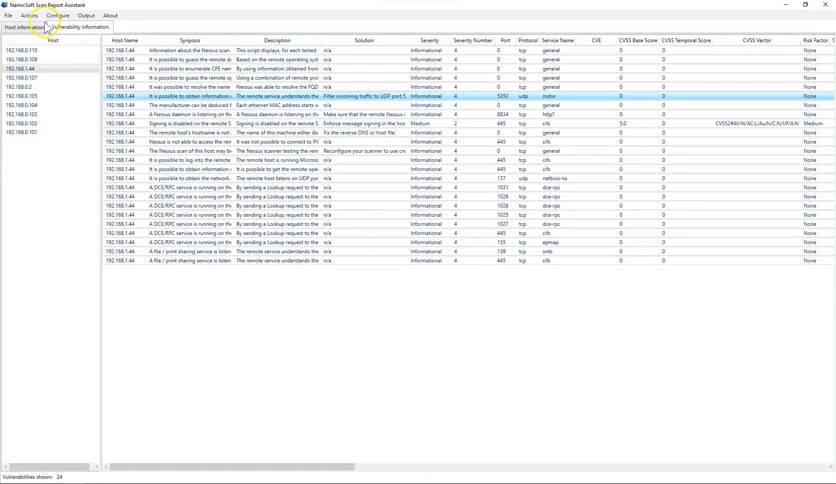The width and height of the screenshot is (836, 484).
Task: Click the mdns service name cell
Action: [549, 96]
